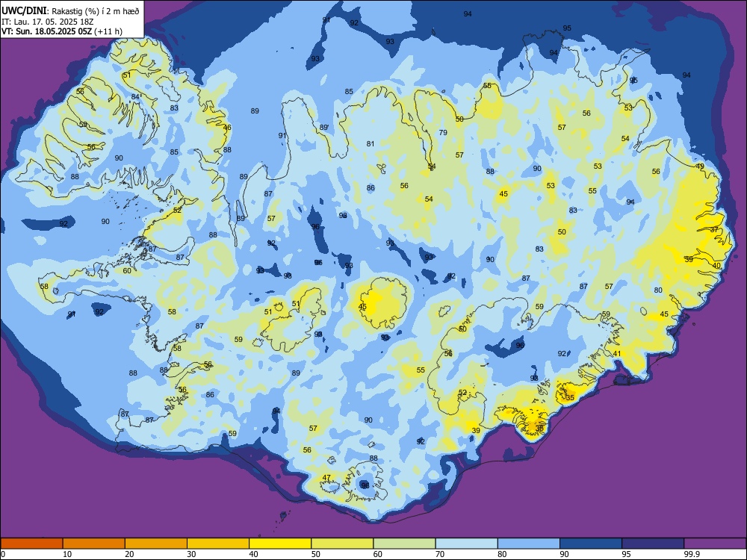Select the humidity value 49 on the map
The height and width of the screenshot is (560, 747).
700,167
